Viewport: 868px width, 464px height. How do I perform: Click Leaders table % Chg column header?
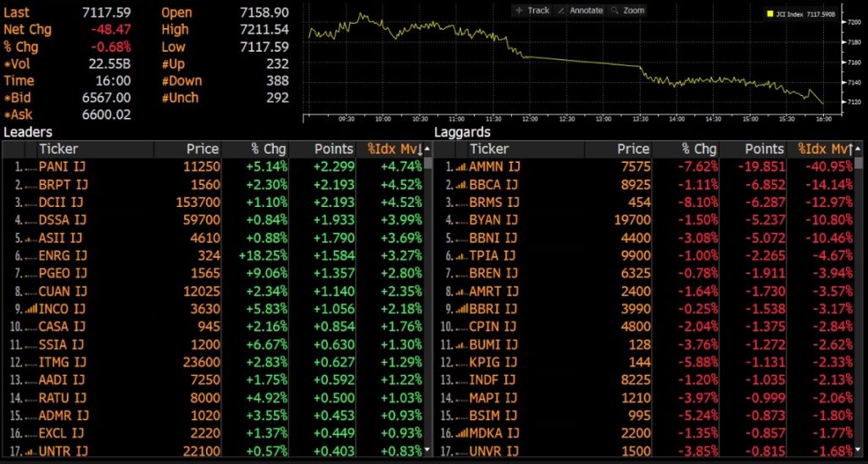tap(269, 149)
